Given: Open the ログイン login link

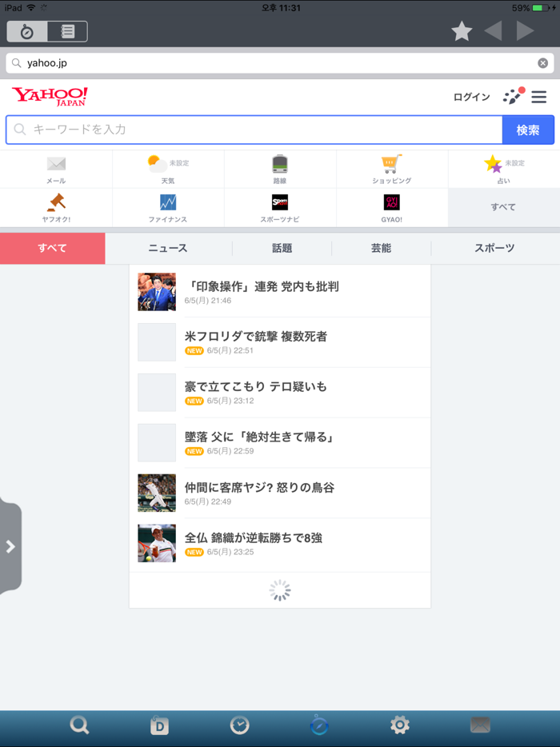Looking at the screenshot, I should [x=471, y=98].
